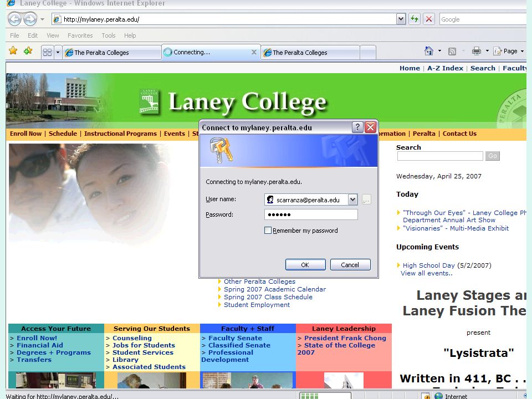Expand the User name dropdown list
The width and height of the screenshot is (532, 399).
[352, 199]
